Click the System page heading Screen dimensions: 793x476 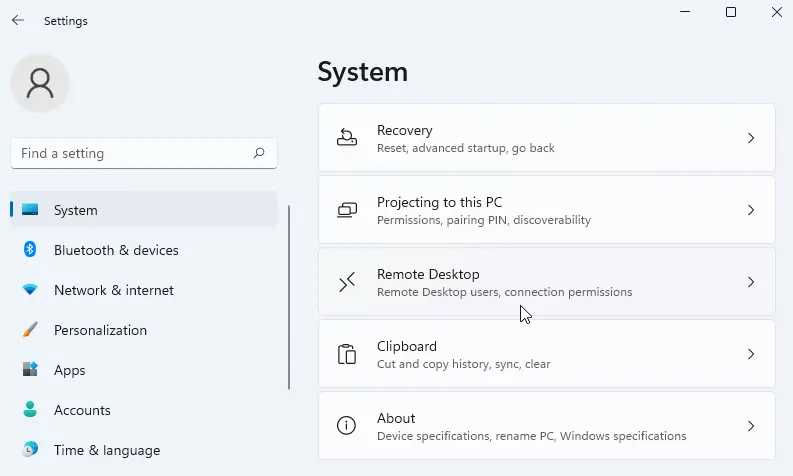point(363,72)
